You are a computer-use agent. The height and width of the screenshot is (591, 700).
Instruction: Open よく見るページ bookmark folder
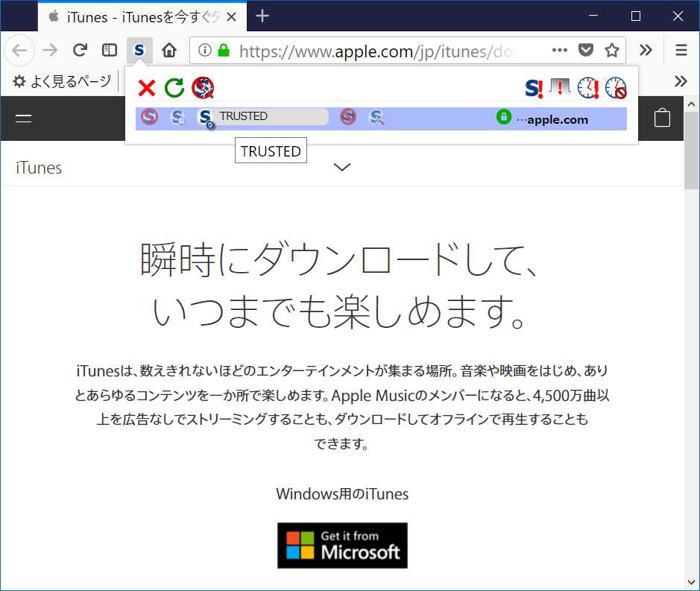tap(62, 81)
